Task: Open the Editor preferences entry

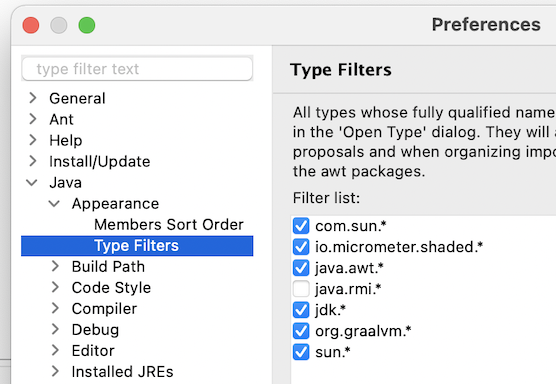Action: 93,351
